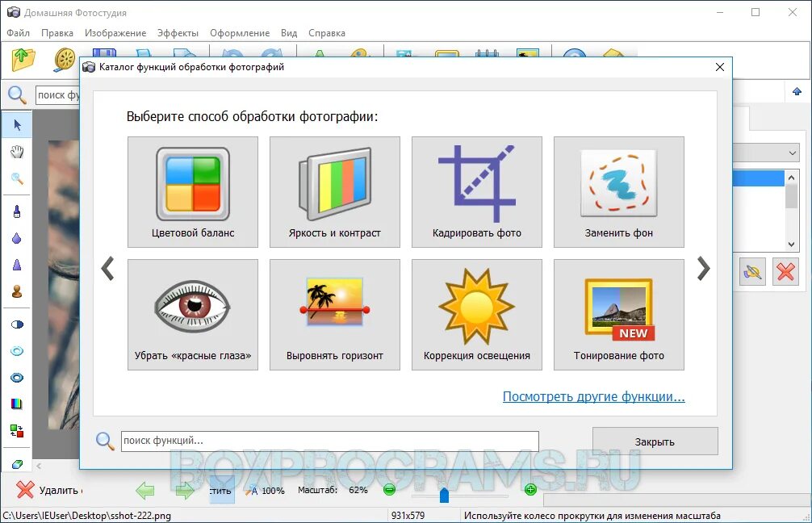Click the green left arrow
Viewport: 812px width, 523px height.
(145, 490)
